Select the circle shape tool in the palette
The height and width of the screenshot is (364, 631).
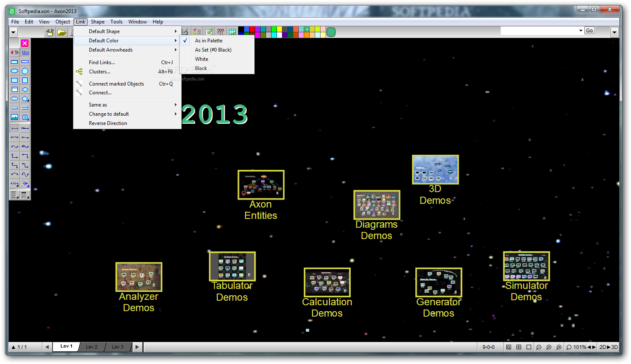25,71
